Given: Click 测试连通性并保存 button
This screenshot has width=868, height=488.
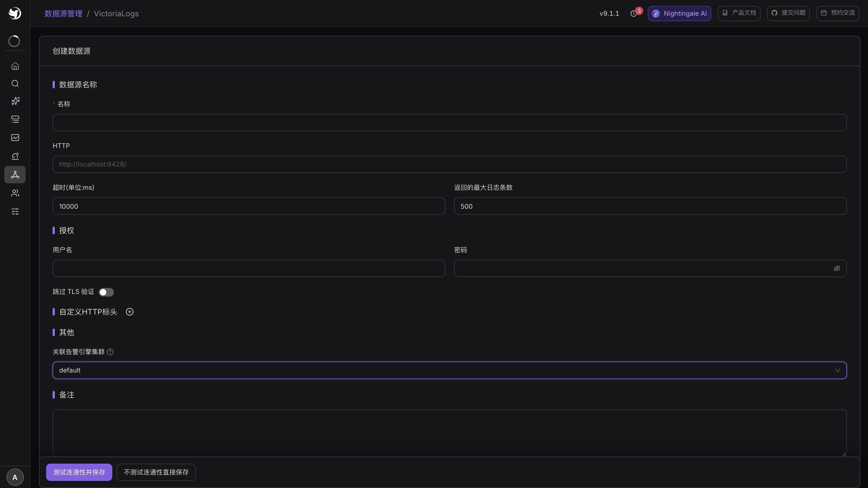Looking at the screenshot, I should [x=79, y=472].
